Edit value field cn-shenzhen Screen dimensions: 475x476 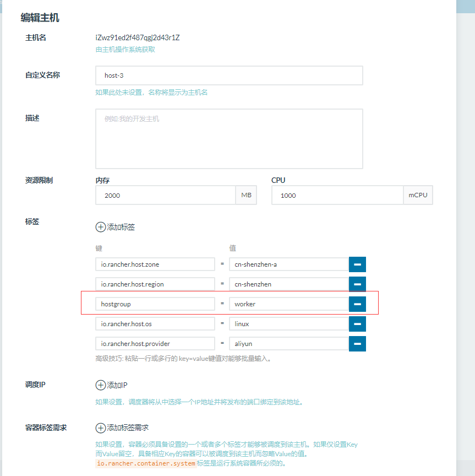tap(289, 284)
